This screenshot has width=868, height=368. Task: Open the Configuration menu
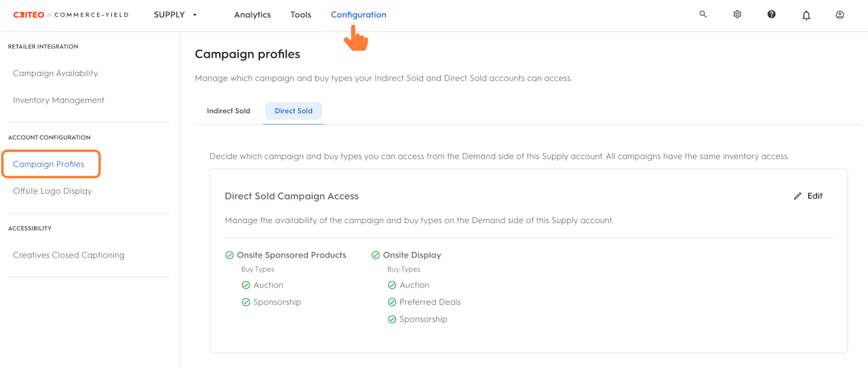[358, 15]
